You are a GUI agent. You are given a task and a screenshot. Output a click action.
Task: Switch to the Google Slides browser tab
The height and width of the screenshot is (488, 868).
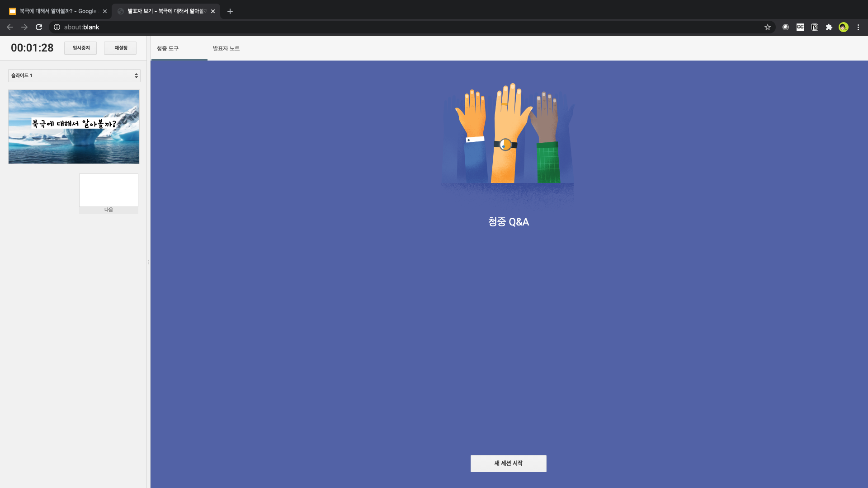coord(57,11)
